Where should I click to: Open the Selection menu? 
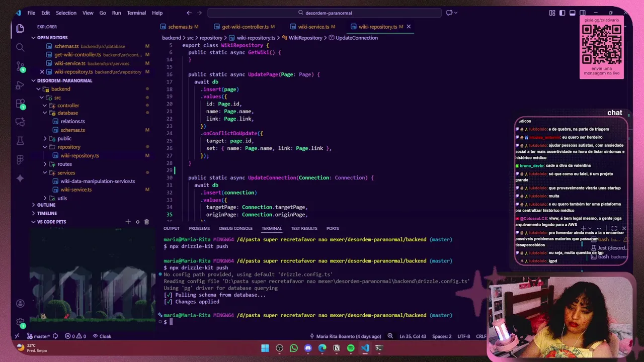tap(66, 13)
